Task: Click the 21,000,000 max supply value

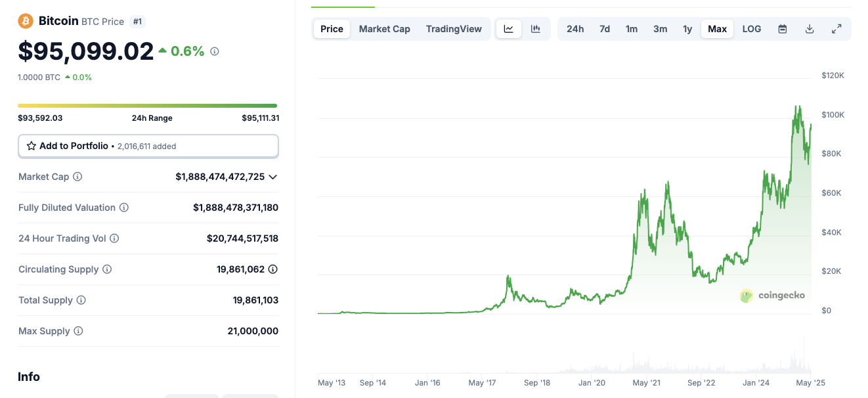Action: coord(253,331)
